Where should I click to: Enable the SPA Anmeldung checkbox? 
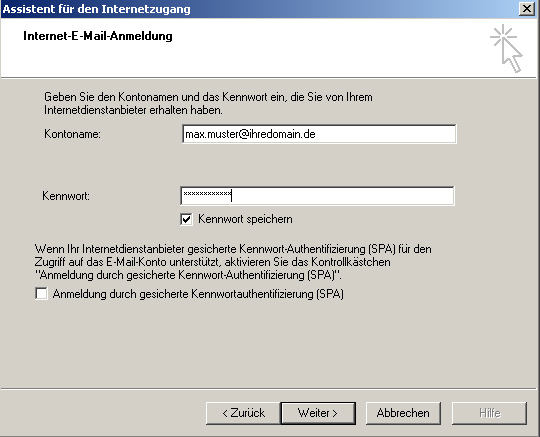tap(41, 294)
